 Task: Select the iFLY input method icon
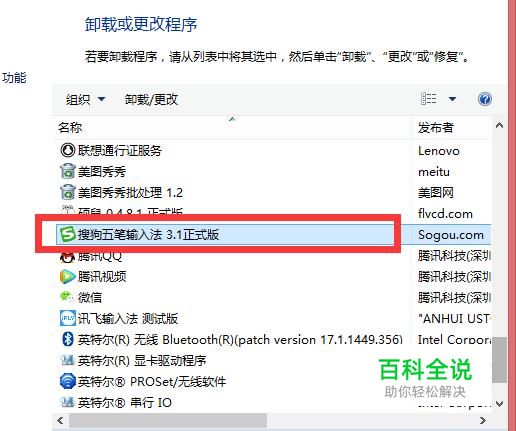68,318
